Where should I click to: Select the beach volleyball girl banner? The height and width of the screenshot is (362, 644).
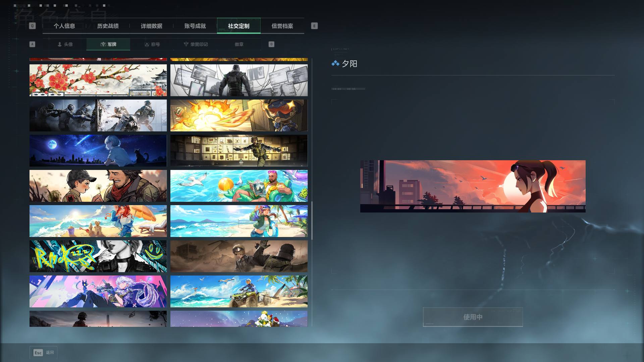click(x=239, y=221)
